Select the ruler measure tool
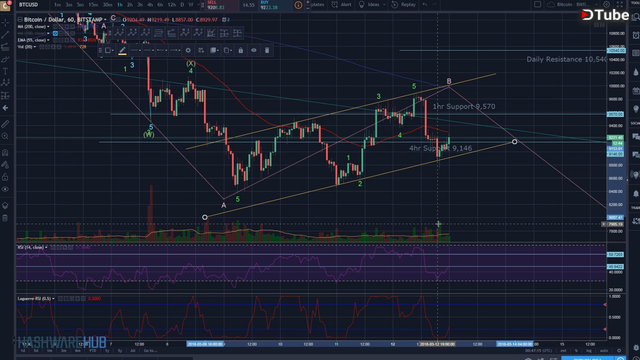 (x=5, y=124)
